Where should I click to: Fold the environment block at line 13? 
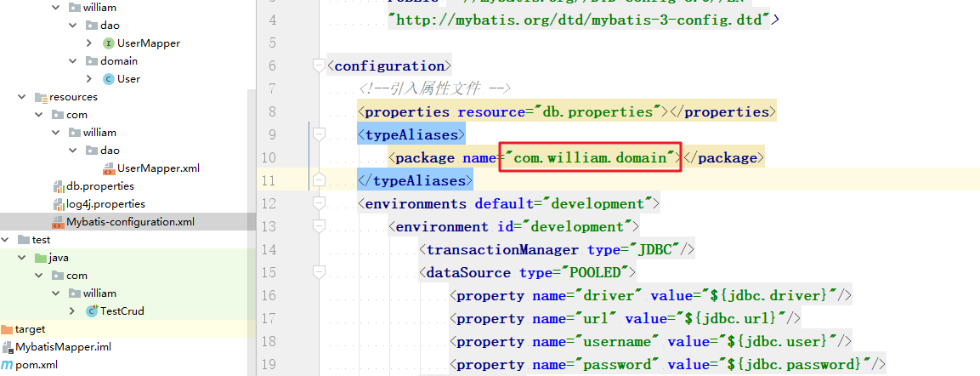[319, 226]
